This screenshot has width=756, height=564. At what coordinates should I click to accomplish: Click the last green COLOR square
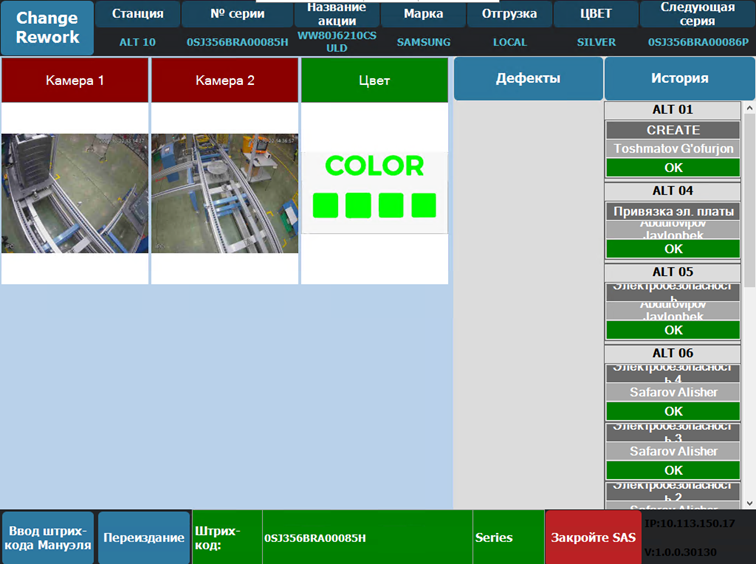[x=424, y=205]
